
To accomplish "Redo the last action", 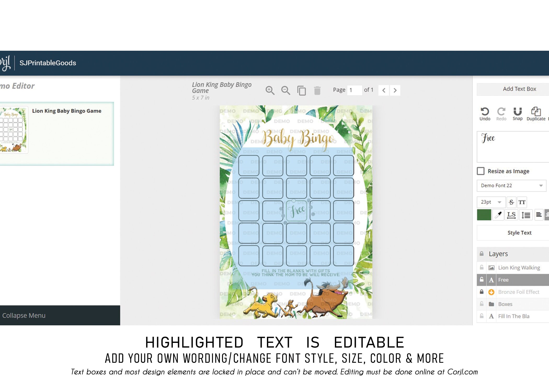I will coord(501,114).
